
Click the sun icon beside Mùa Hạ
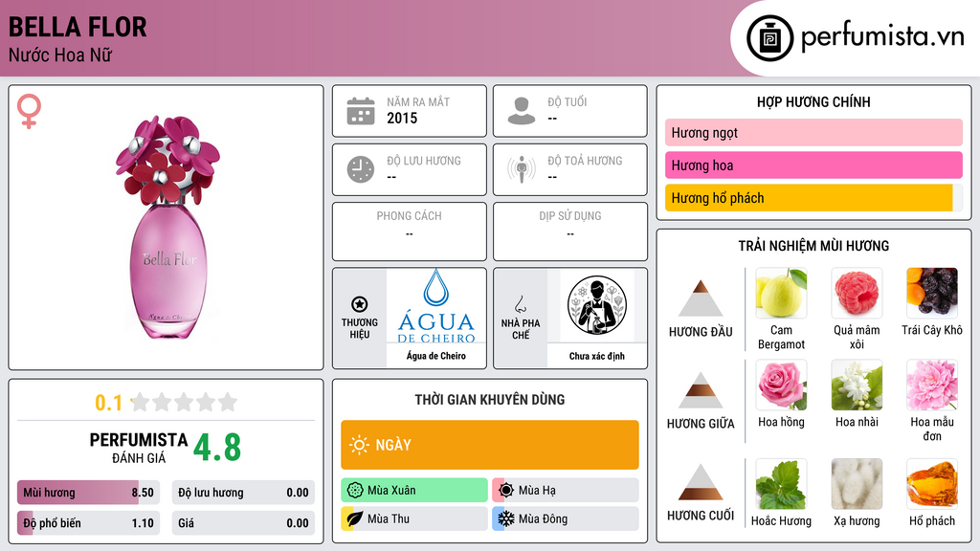click(506, 491)
